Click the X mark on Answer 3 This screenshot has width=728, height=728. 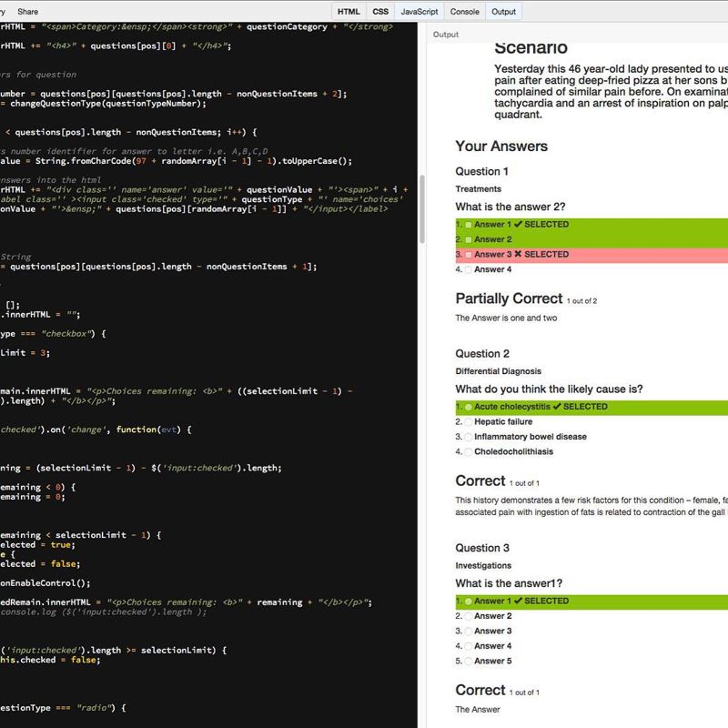tap(519, 255)
